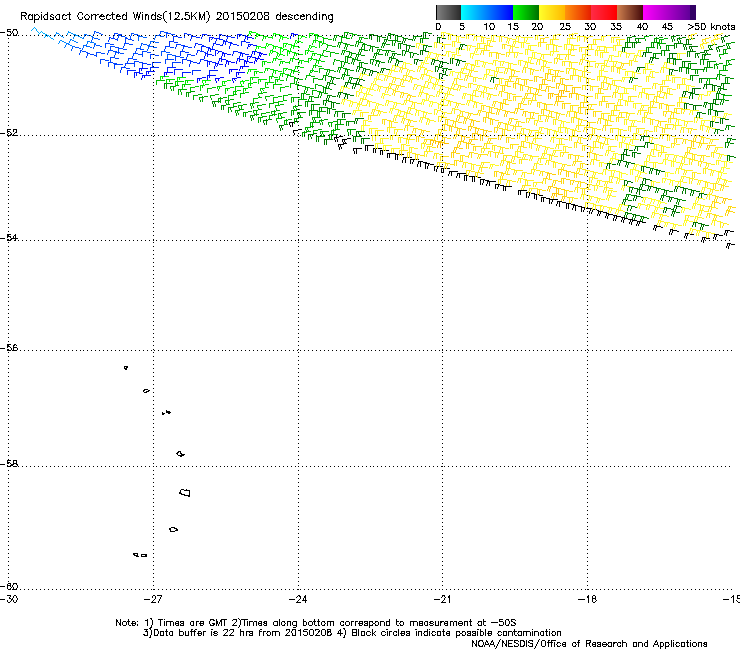740x650 pixels.
Task: Click the 'Data buffer is 22 hrs' note line
Action: click(352, 633)
